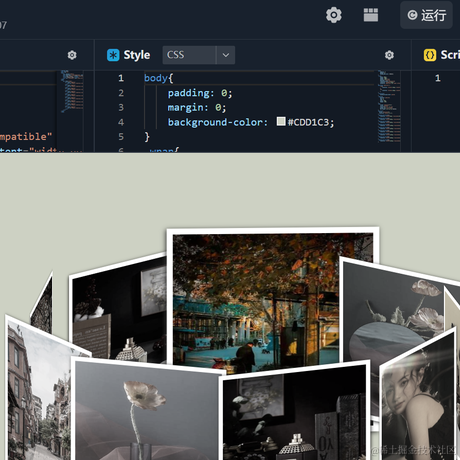Select the Style panel tab title
Image resolution: width=460 pixels, height=460 pixels.
pyautogui.click(x=137, y=55)
